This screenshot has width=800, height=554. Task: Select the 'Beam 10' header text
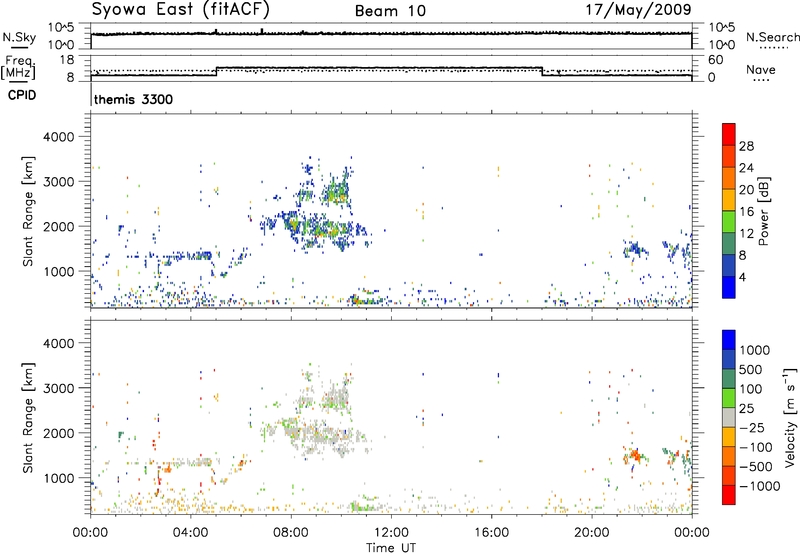click(390, 11)
